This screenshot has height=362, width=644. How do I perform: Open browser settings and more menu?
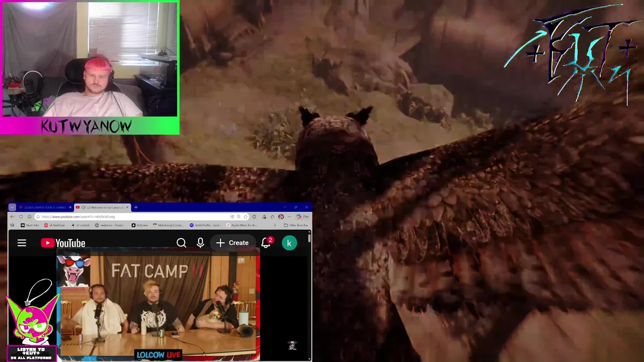point(289,217)
